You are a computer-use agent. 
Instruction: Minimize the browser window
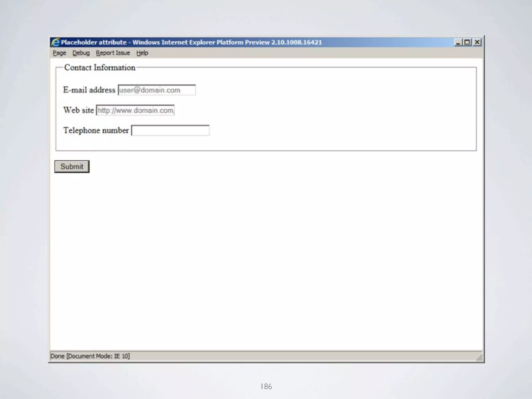tap(458, 42)
